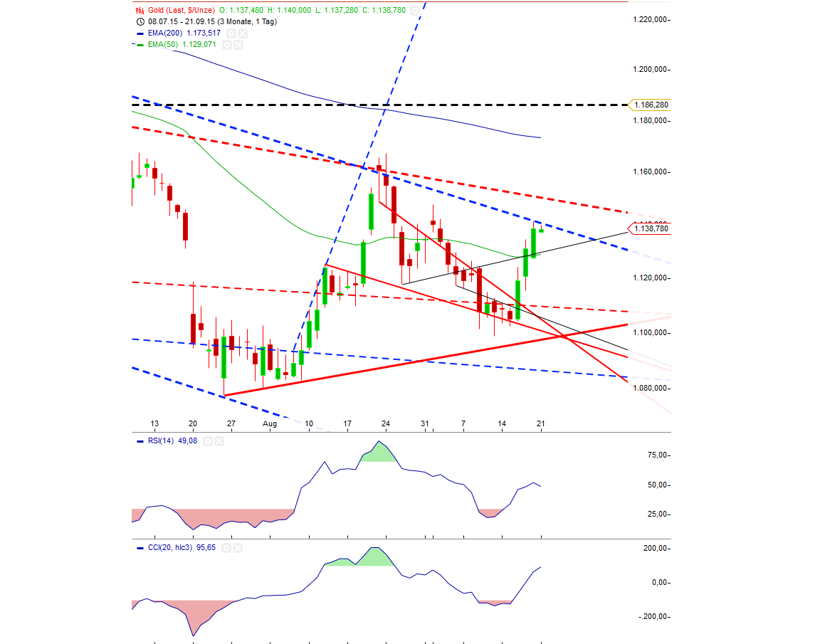Open settings for the RSI(14) indicator
Image resolution: width=820 pixels, height=644 pixels.
click(x=207, y=440)
